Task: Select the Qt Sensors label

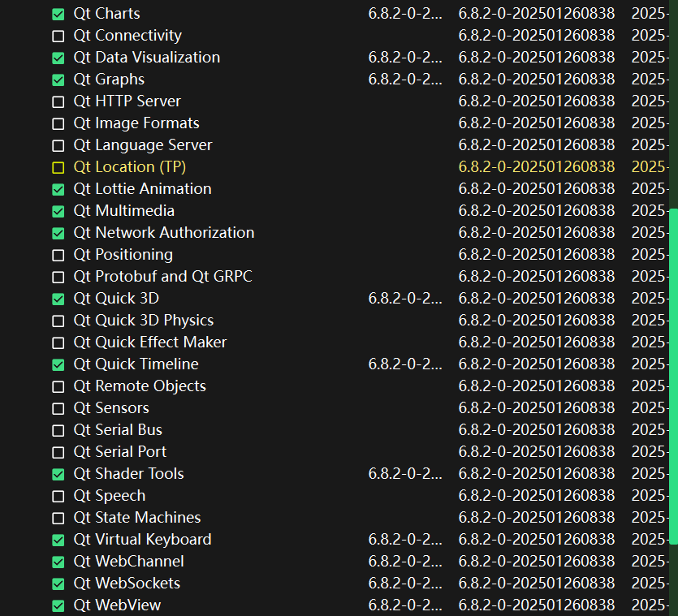Action: [111, 408]
